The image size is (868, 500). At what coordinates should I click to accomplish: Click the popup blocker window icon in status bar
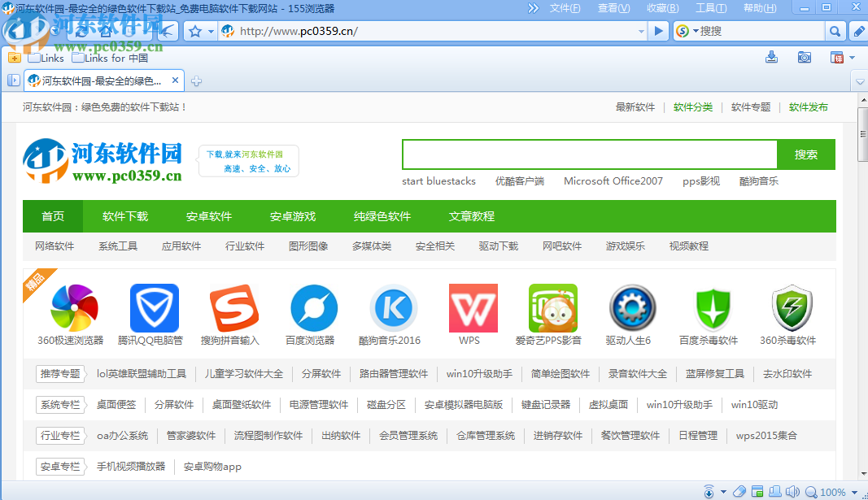point(757,492)
